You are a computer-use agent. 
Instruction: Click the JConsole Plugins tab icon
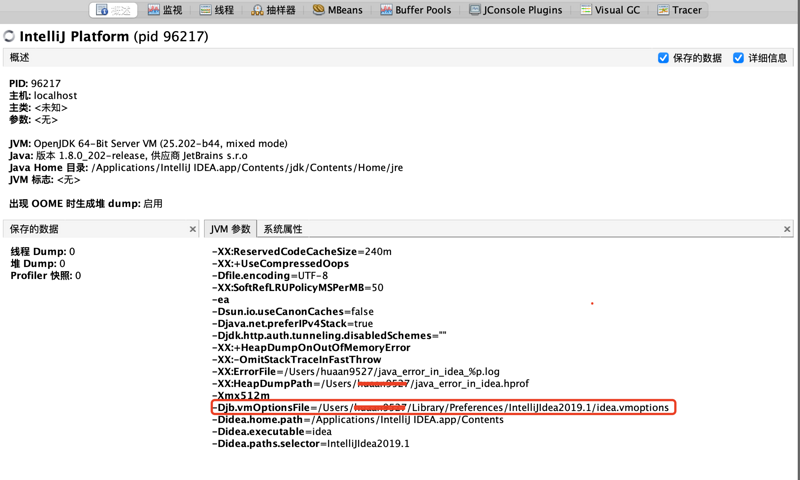(x=474, y=10)
